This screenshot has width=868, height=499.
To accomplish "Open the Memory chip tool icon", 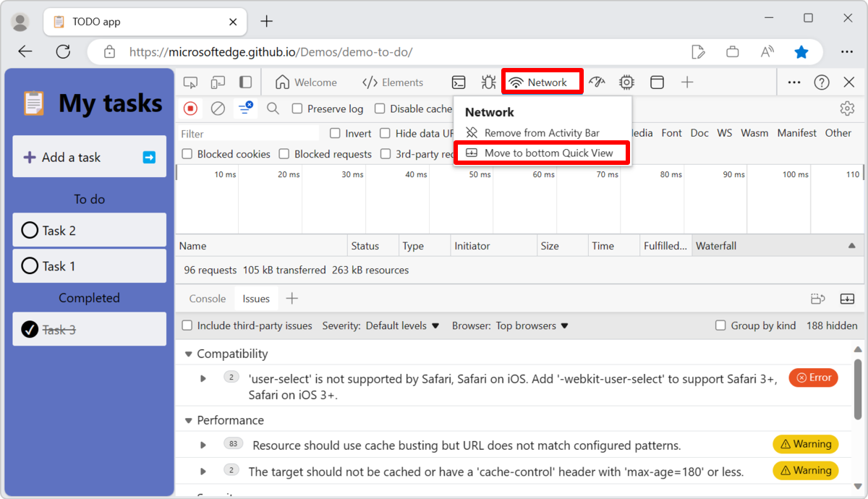I will pyautogui.click(x=626, y=82).
